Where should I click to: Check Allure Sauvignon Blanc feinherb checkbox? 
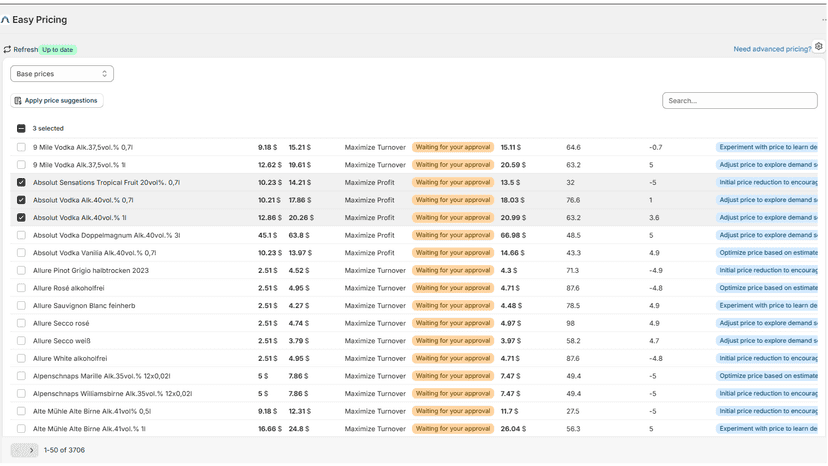tap(21, 306)
